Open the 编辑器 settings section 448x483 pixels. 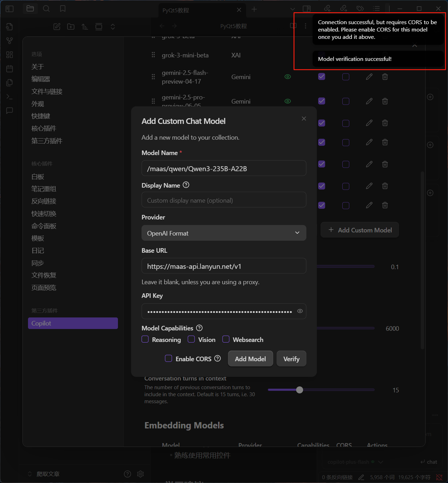coord(41,79)
